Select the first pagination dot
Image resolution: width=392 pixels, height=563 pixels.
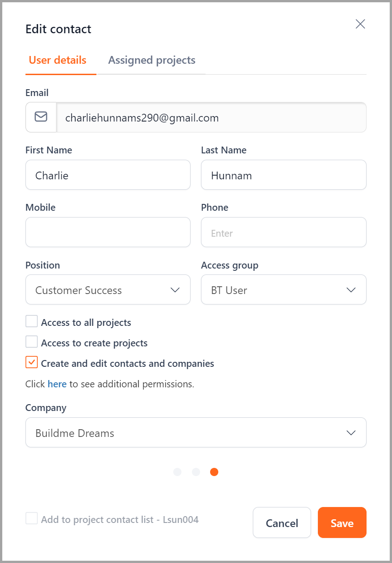point(177,472)
